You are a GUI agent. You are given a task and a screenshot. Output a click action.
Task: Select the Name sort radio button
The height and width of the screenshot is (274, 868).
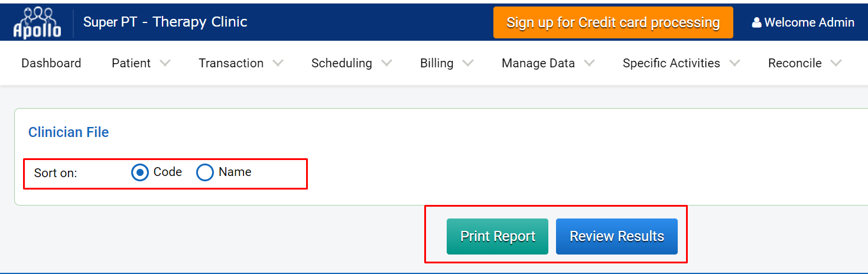point(205,172)
